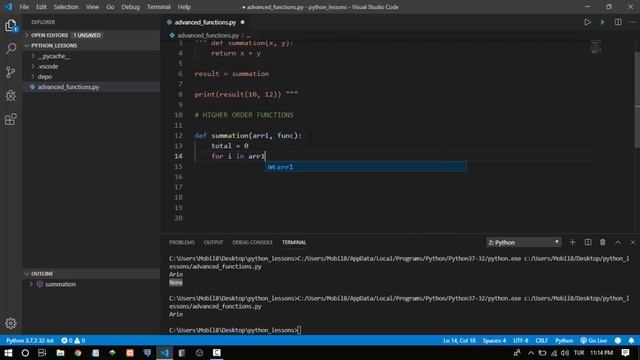Image resolution: width=640 pixels, height=360 pixels.
Task: Open the Go menu
Action: (x=110, y=7)
